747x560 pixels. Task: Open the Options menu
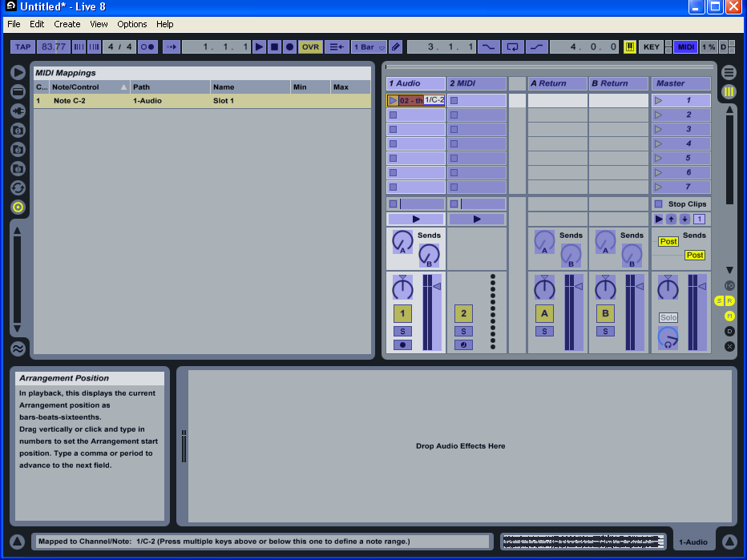tap(131, 24)
